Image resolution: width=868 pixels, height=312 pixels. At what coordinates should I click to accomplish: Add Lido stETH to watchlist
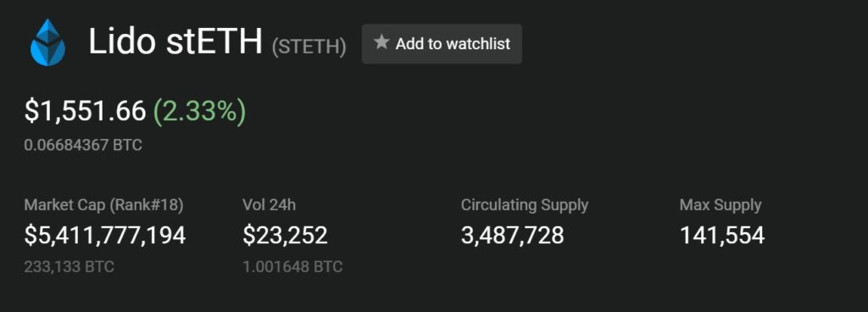[442, 44]
